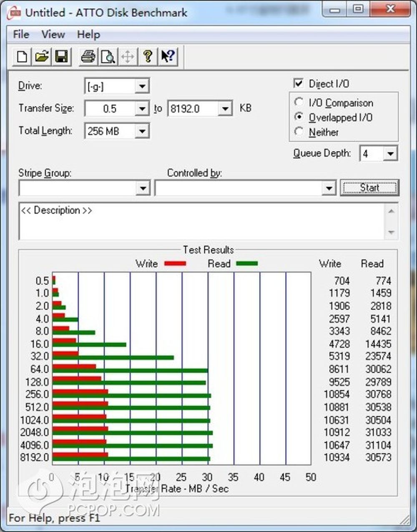This screenshot has width=417, height=532.
Task: Click the 8192.0 row label in chart
Action: tap(35, 457)
